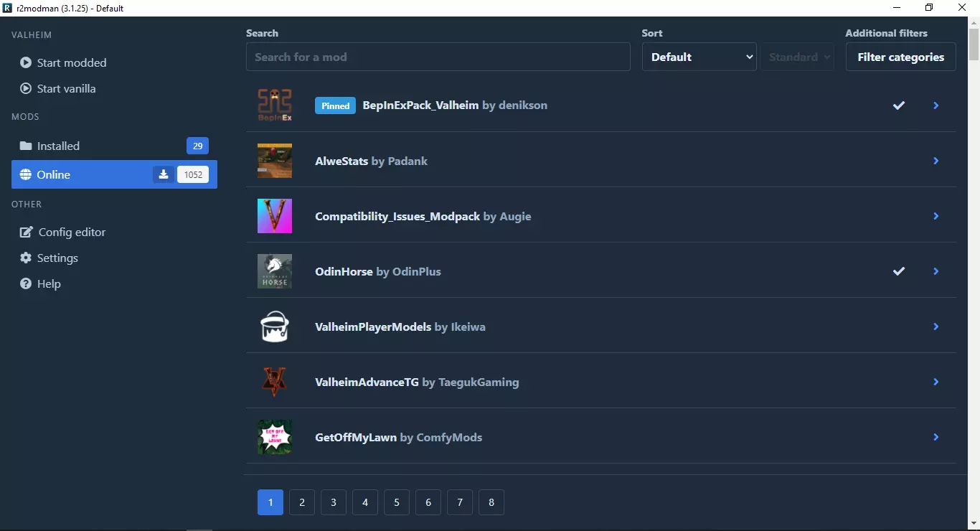This screenshot has width=980, height=531.
Task: Click the Start vanilla play icon
Action: click(x=26, y=88)
